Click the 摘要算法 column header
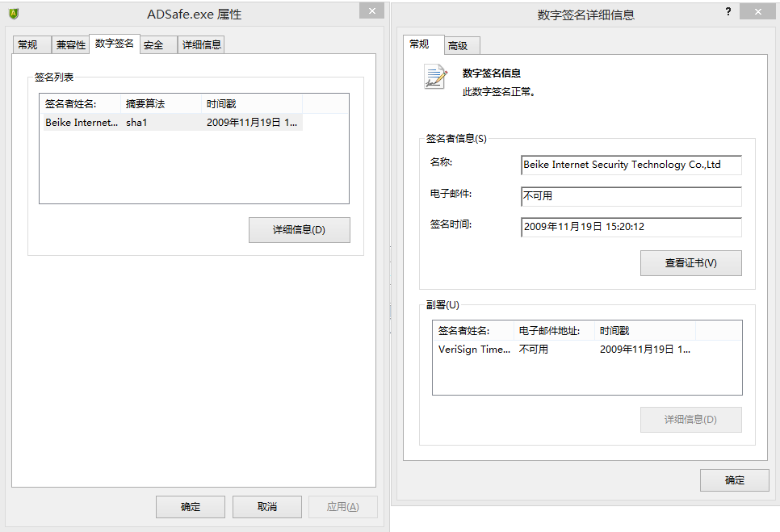 161,104
